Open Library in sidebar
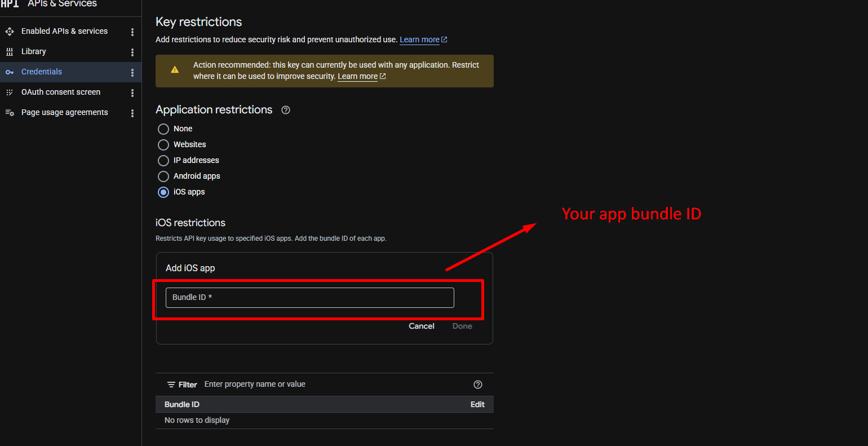868x446 pixels. click(x=34, y=51)
